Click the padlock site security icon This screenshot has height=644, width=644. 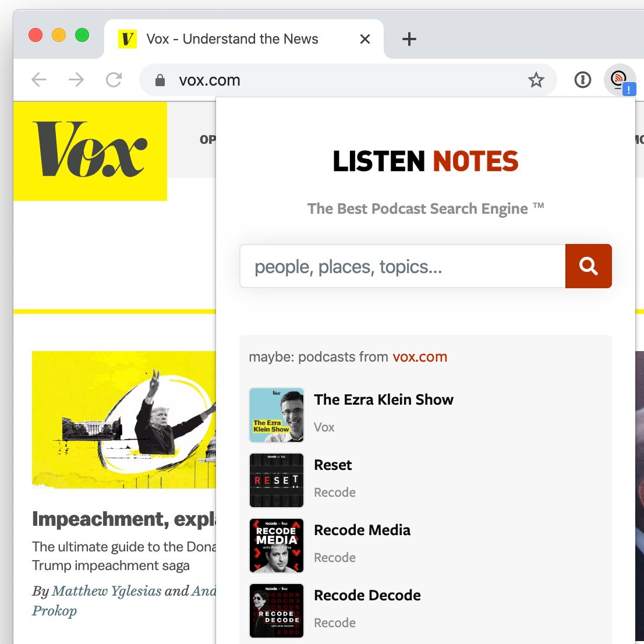(160, 80)
